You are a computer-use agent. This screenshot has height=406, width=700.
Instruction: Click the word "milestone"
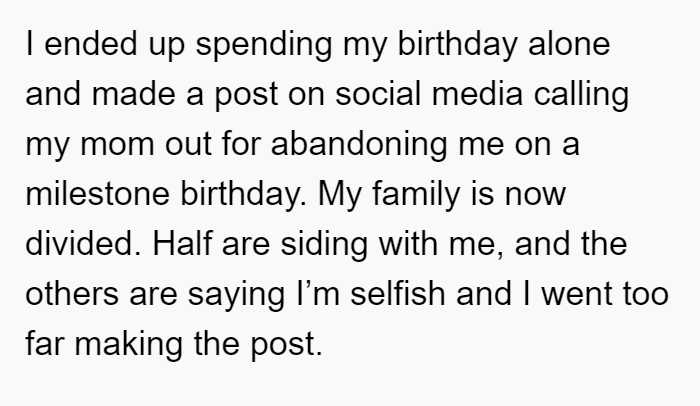tap(97, 194)
